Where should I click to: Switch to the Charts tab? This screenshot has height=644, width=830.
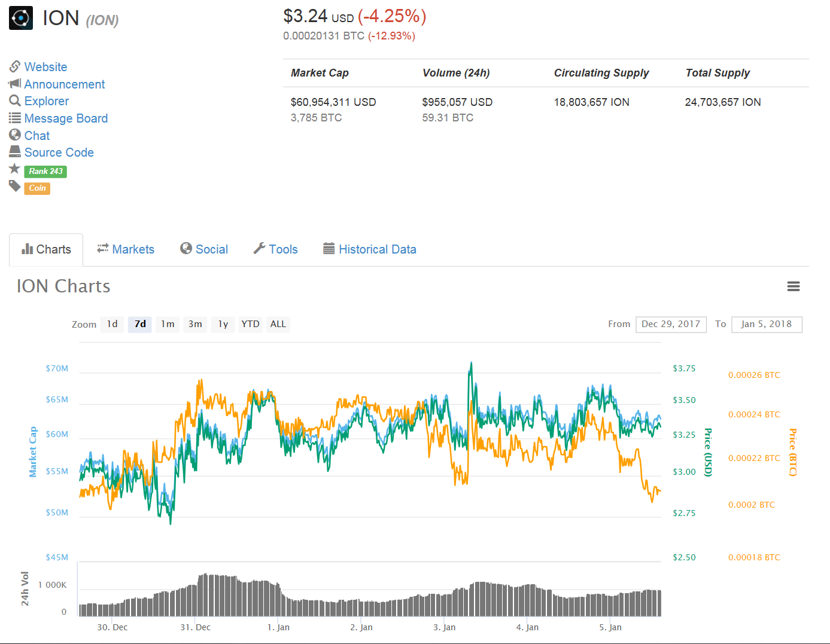click(x=46, y=249)
